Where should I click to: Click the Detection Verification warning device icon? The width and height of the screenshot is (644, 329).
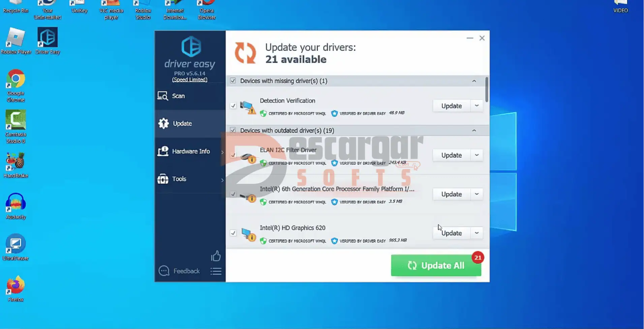pyautogui.click(x=248, y=107)
